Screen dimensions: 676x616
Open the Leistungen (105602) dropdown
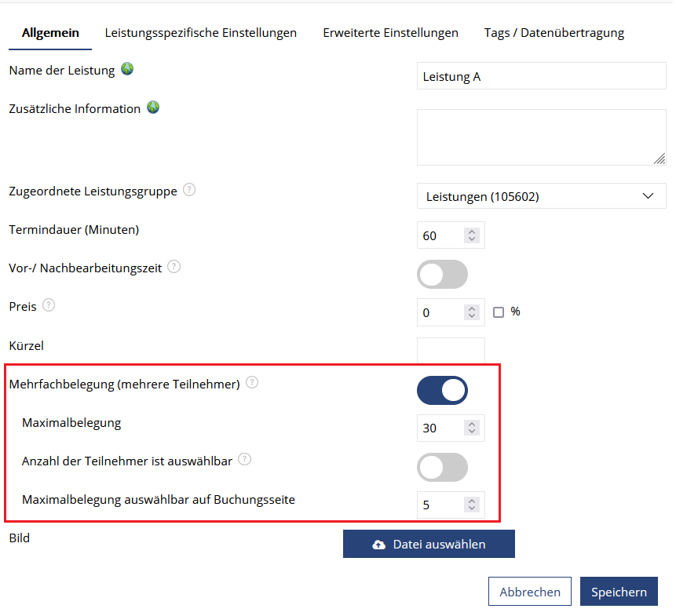[542, 196]
